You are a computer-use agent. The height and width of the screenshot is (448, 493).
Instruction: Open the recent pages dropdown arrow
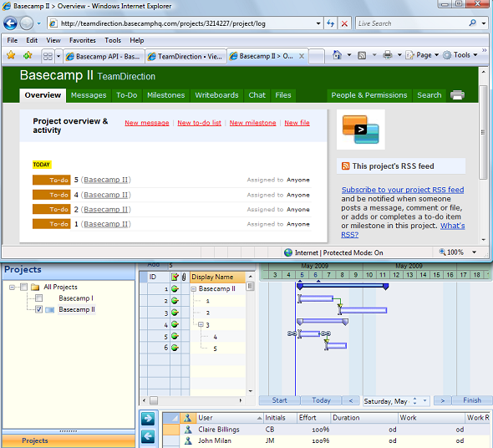pos(38,23)
